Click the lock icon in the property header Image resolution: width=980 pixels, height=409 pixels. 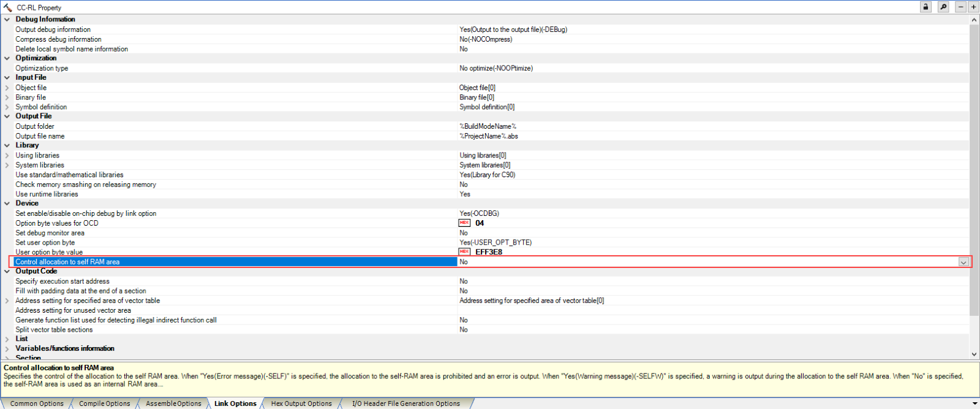click(925, 7)
